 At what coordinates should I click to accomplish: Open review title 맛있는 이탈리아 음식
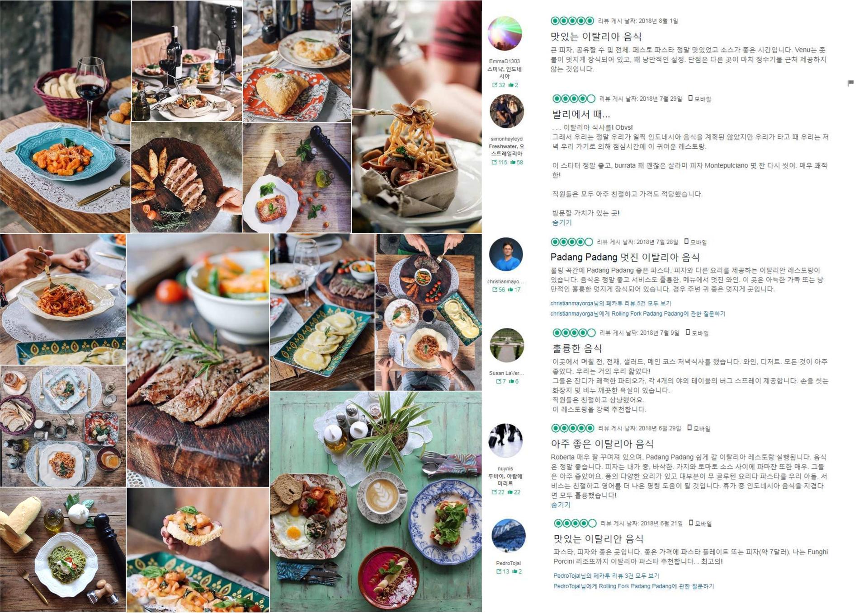click(x=596, y=37)
